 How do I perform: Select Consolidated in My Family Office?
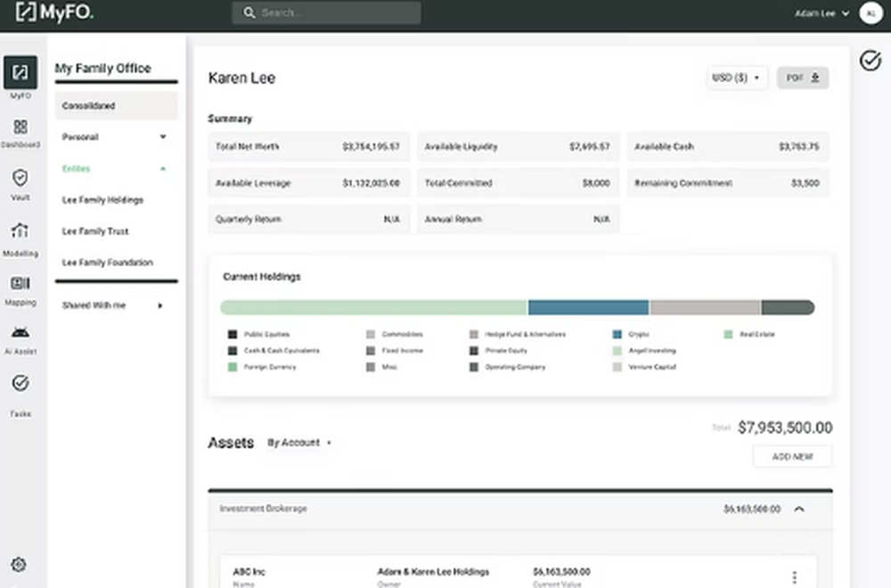click(117, 106)
